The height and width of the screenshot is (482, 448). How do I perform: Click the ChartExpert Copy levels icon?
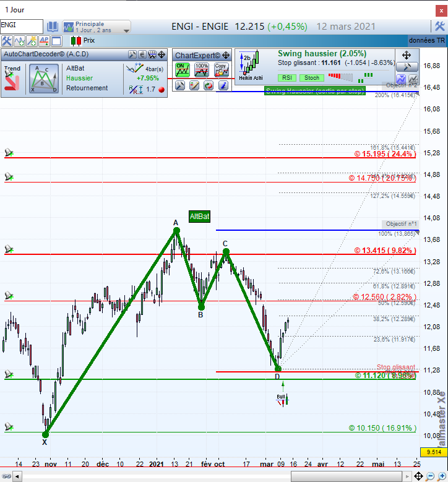tap(222, 70)
